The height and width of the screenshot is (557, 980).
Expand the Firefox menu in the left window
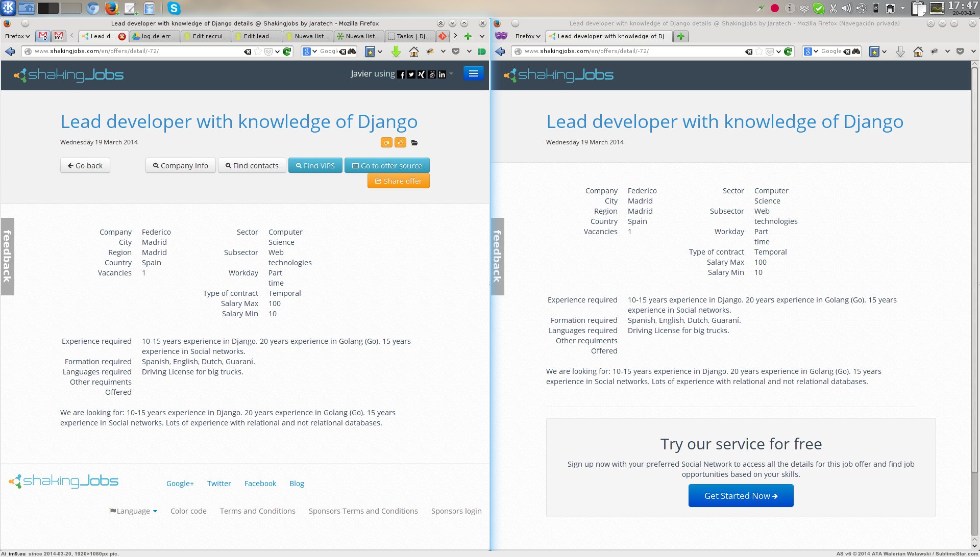coord(17,36)
